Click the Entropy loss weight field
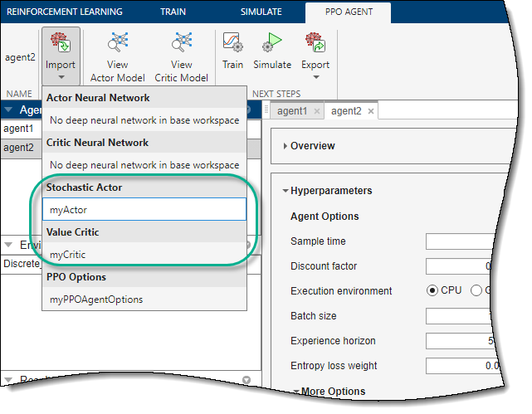 pyautogui.click(x=463, y=366)
